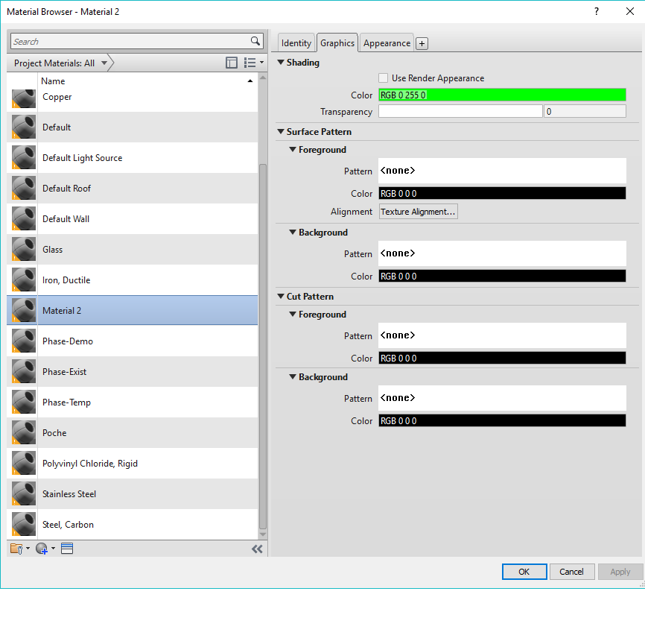Click Cut Pattern Foreground color swatch
This screenshot has height=644, width=645.
(502, 358)
